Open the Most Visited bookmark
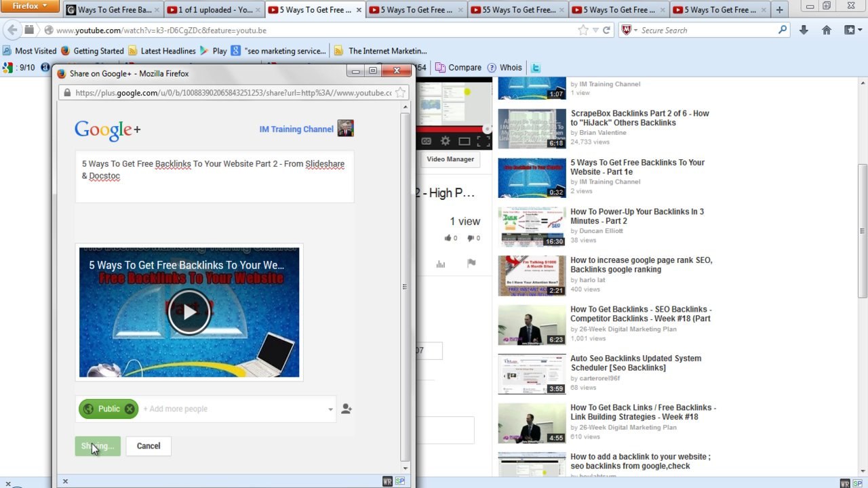The image size is (868, 488). pyautogui.click(x=30, y=51)
